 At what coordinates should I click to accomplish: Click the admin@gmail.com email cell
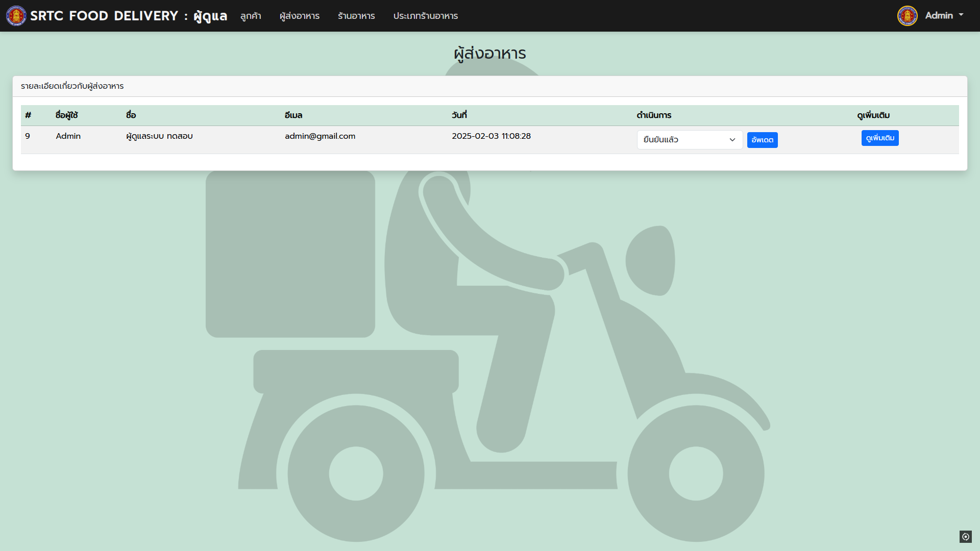pos(320,136)
